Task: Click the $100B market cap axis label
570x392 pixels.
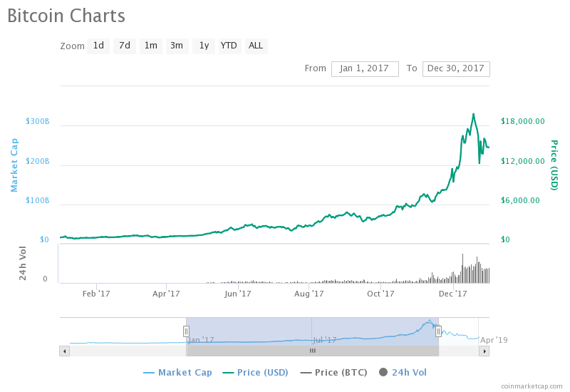Action: point(38,200)
